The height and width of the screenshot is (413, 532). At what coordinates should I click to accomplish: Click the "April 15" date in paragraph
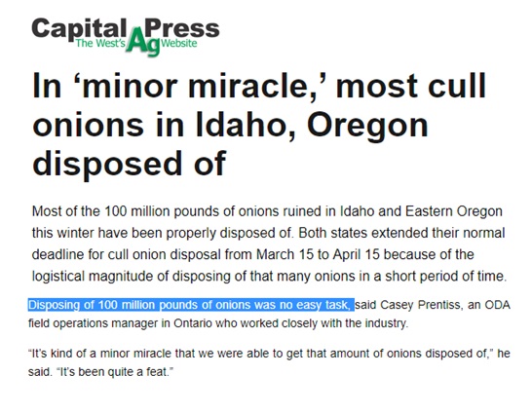pyautogui.click(x=357, y=254)
